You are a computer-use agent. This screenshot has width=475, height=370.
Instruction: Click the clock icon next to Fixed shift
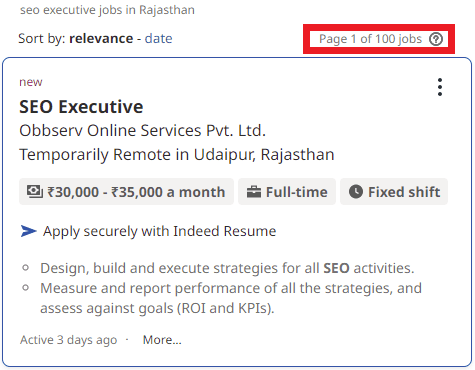point(356,192)
